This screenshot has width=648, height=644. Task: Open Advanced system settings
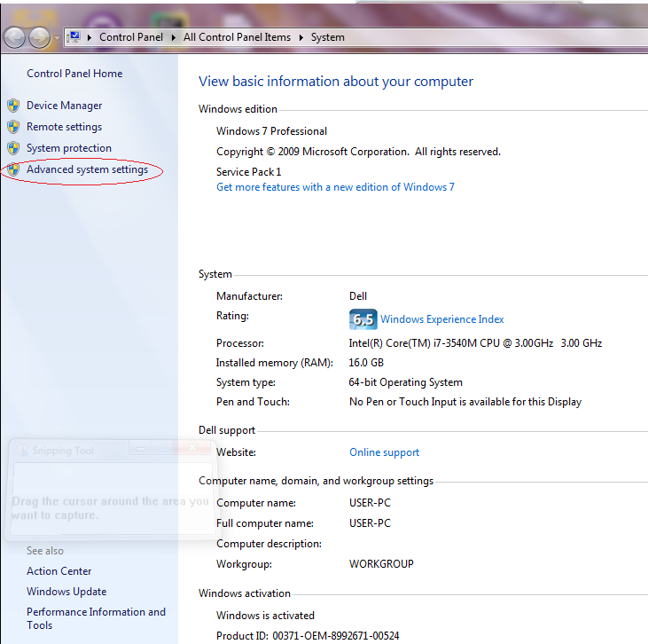pyautogui.click(x=87, y=169)
